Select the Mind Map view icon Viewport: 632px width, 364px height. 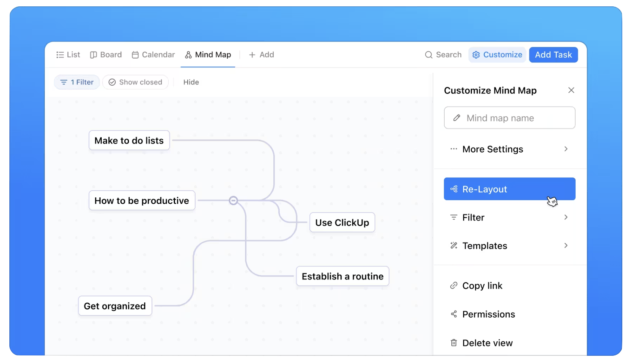click(x=188, y=55)
